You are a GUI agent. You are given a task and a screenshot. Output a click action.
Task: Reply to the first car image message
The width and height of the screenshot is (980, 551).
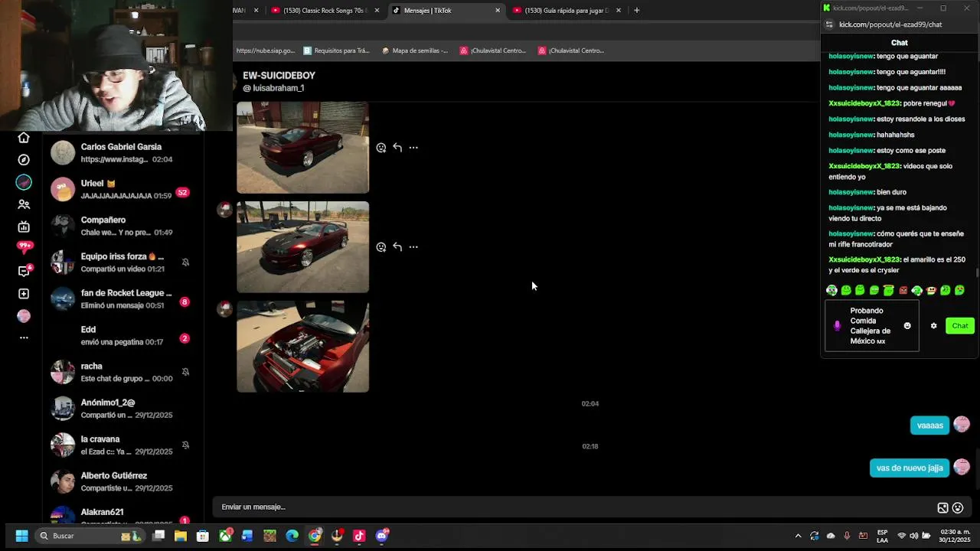click(397, 148)
